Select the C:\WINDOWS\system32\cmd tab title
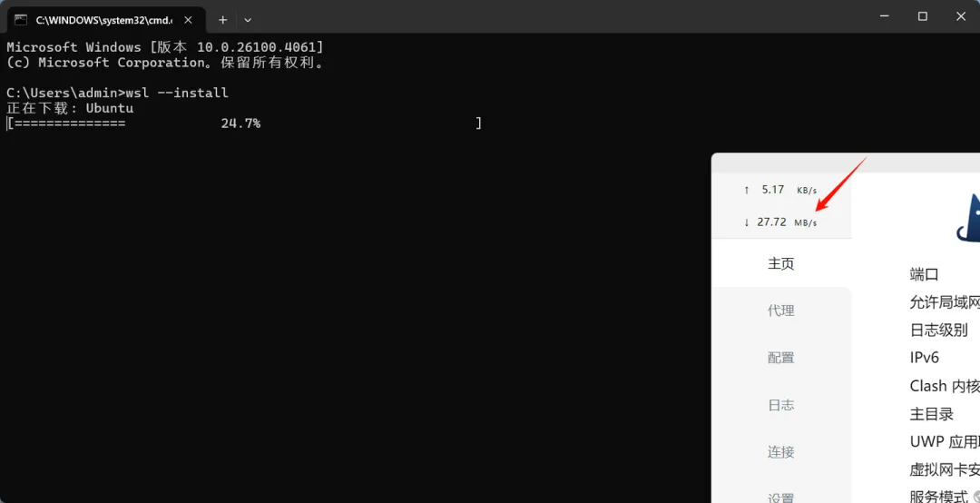Screen dimensions: 980x503 pos(103,19)
